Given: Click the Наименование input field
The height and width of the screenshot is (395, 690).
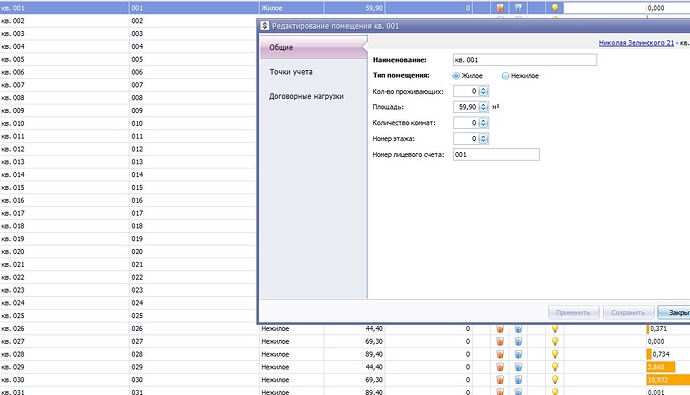Looking at the screenshot, I should 525,60.
